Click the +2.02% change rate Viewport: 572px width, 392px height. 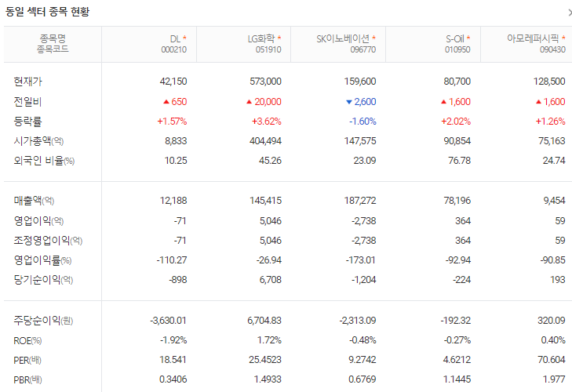pos(456,122)
